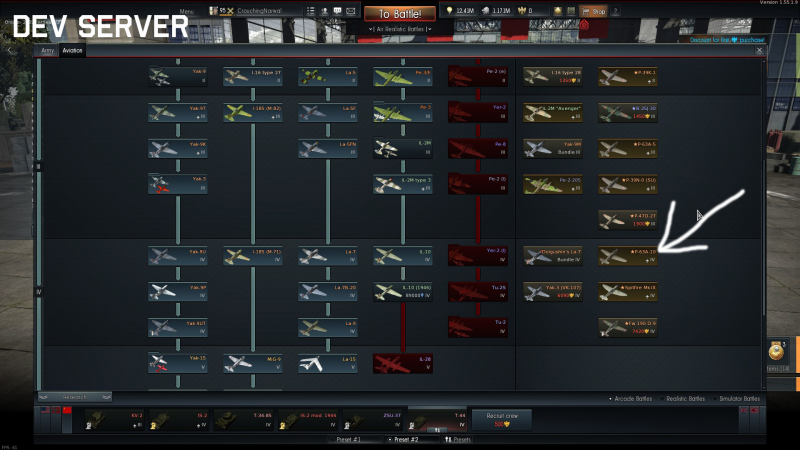Select the premium Spitfire Mk.IX card
800x450 pixels.
coord(628,291)
